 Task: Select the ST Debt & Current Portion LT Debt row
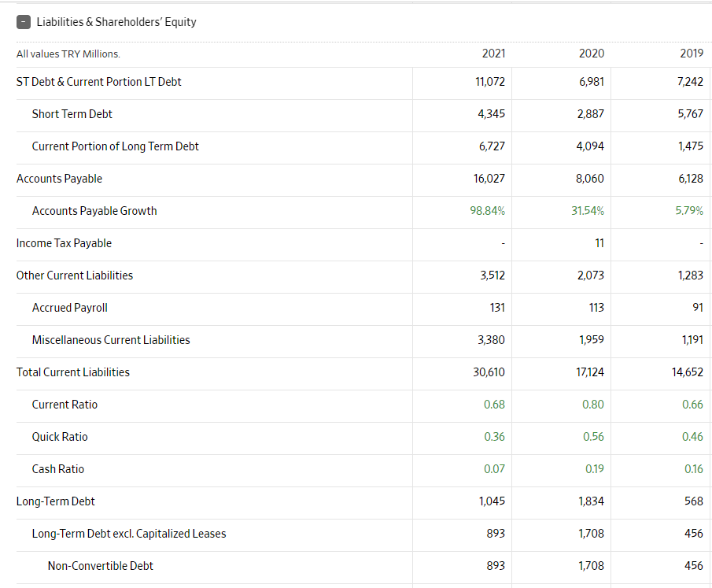[98, 81]
